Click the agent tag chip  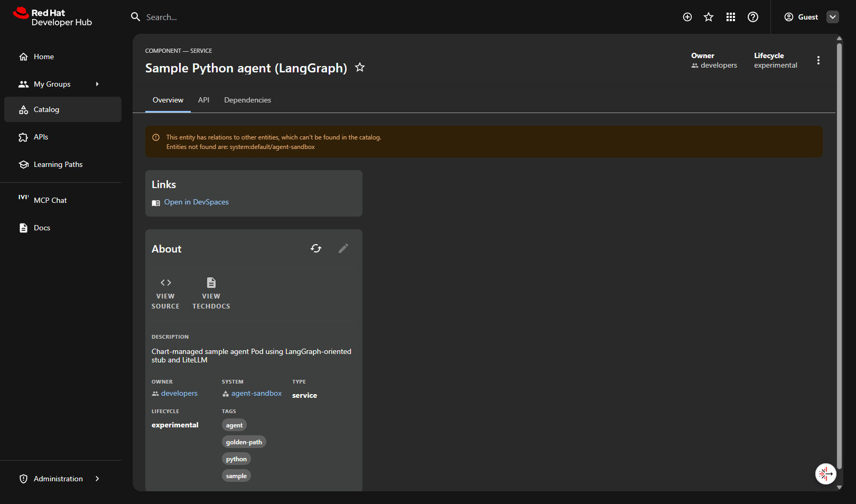[x=234, y=425]
